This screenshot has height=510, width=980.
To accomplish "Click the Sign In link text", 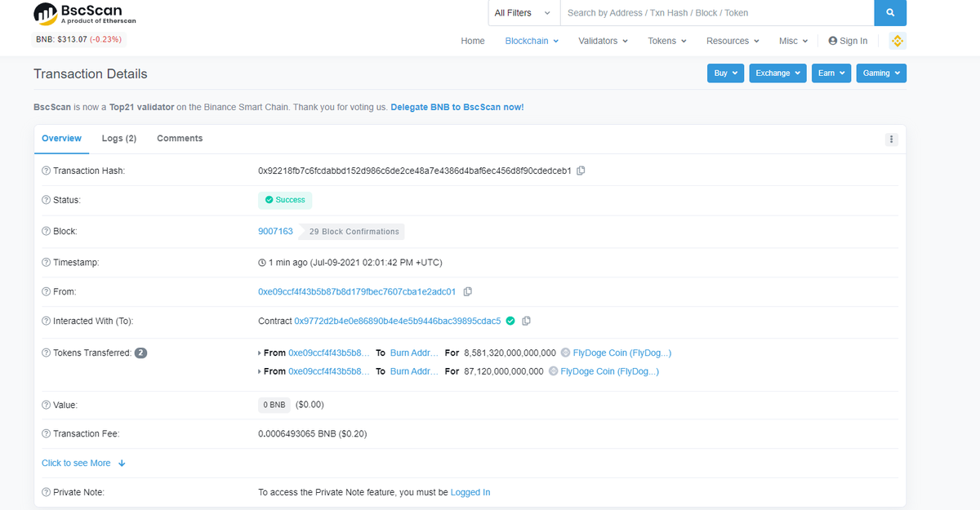I will (x=853, y=41).
